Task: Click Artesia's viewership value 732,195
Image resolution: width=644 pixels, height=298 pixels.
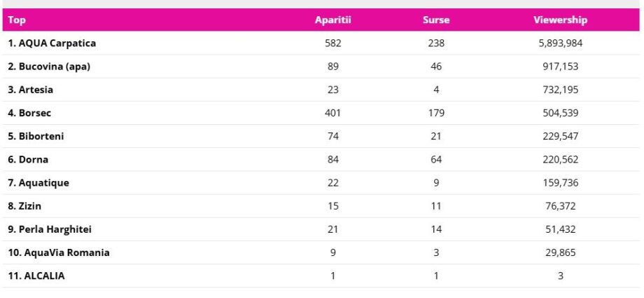Action: pyautogui.click(x=560, y=90)
